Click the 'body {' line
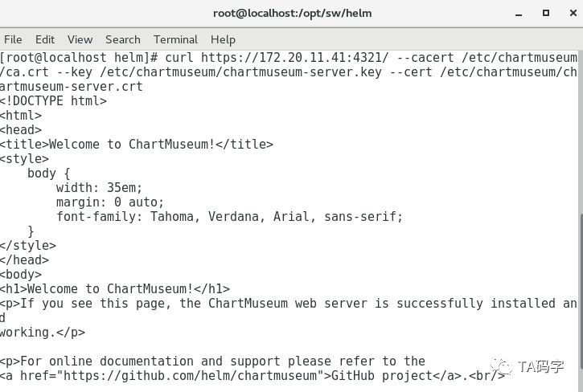 [49, 174]
